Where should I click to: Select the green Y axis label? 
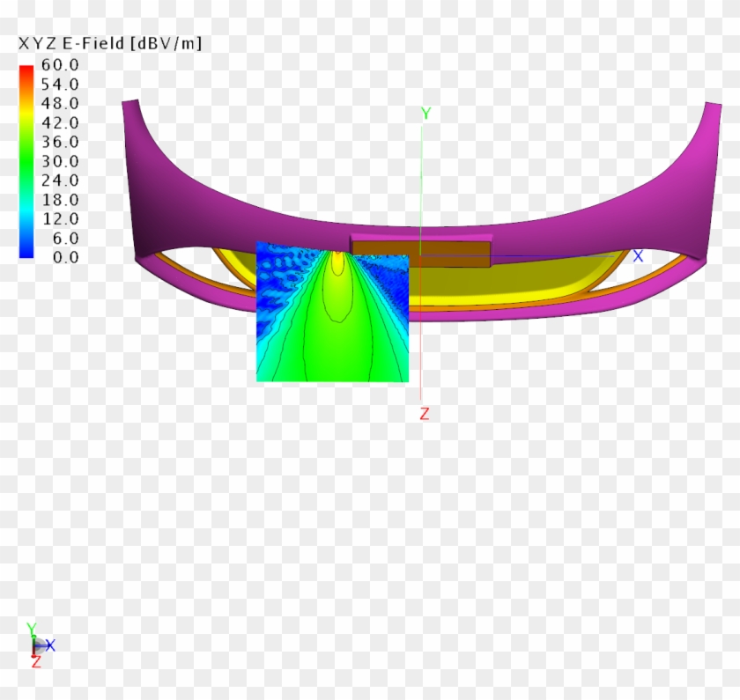426,112
